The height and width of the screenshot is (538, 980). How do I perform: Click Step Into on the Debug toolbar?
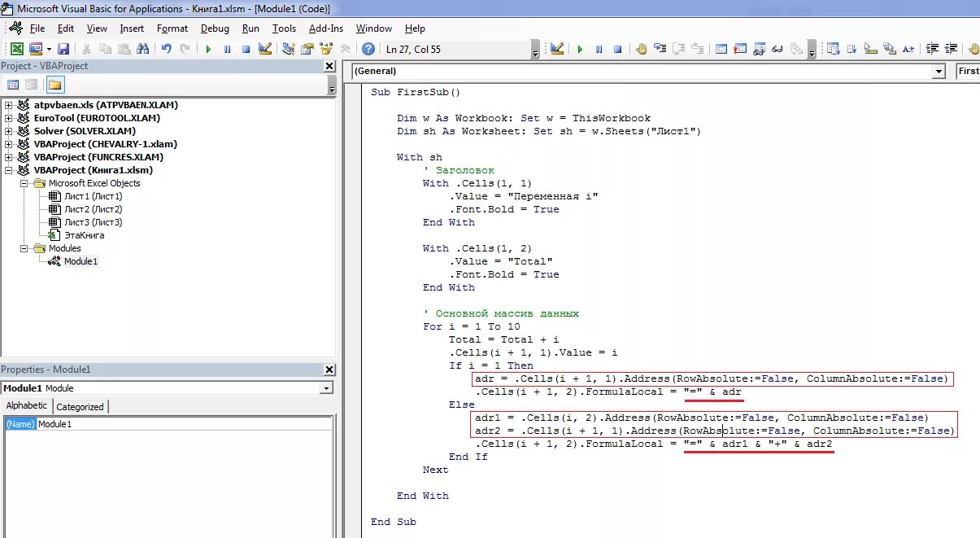click(x=660, y=49)
